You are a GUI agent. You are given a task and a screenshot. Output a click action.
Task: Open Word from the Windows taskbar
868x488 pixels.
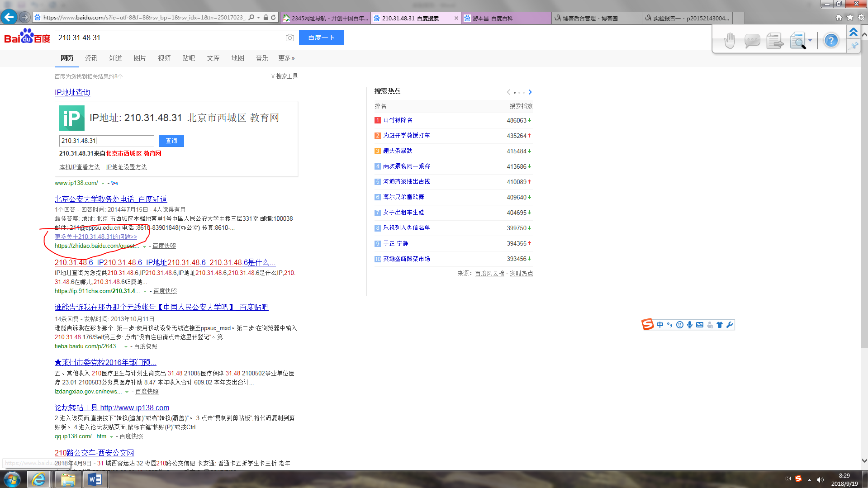95,479
